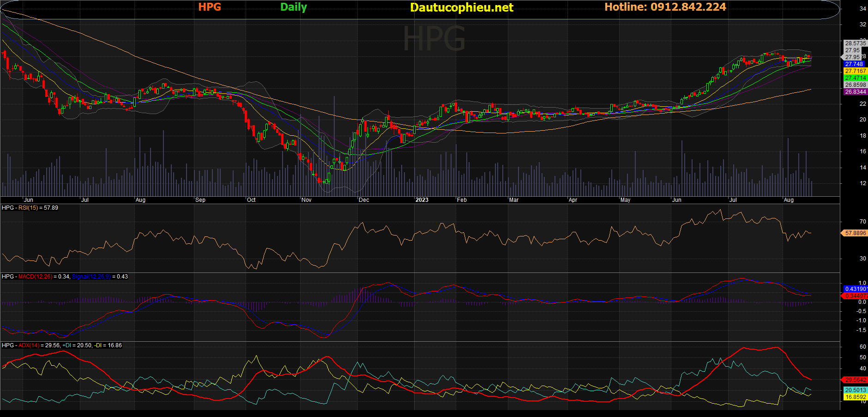This screenshot has height=417, width=868.
Task: Click the 2023 year marker on time axis
Action: pyautogui.click(x=422, y=200)
